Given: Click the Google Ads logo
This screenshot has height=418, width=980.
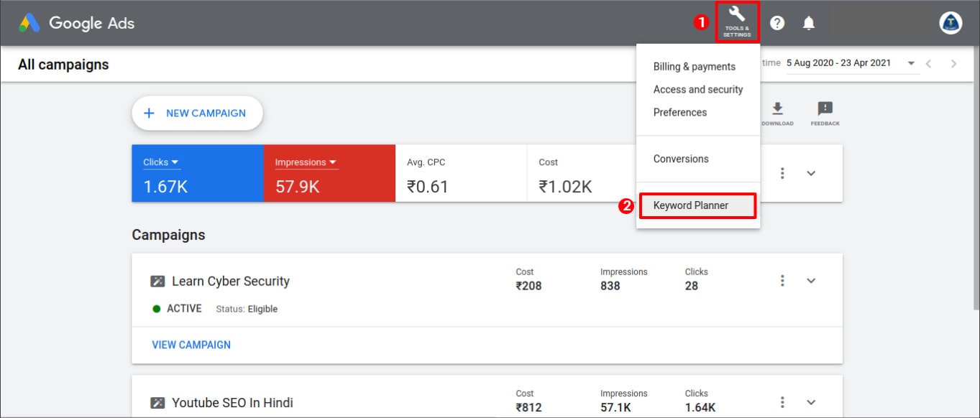Looking at the screenshot, I should coord(77,23).
